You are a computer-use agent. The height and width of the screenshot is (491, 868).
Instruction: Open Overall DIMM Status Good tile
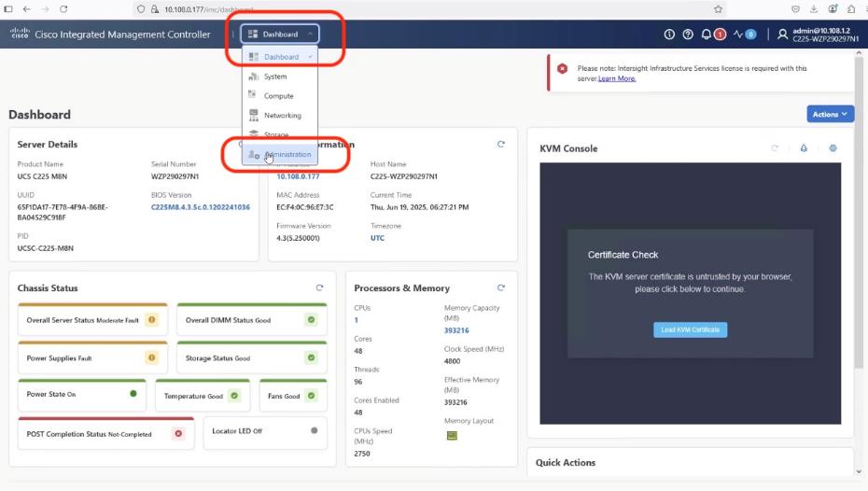coord(252,320)
